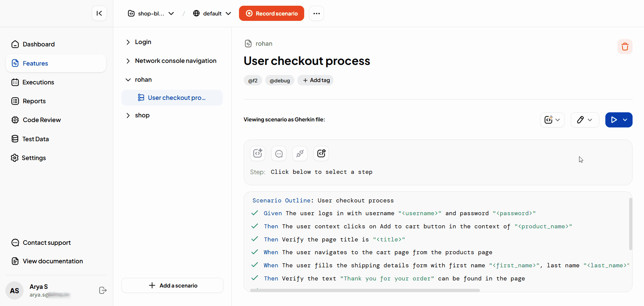
Task: Switch to the Test Data section
Action: [x=36, y=139]
